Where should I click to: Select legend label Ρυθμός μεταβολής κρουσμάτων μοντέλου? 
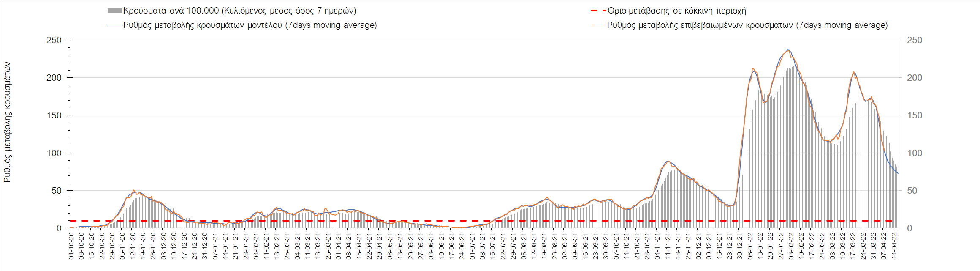pyautogui.click(x=250, y=25)
